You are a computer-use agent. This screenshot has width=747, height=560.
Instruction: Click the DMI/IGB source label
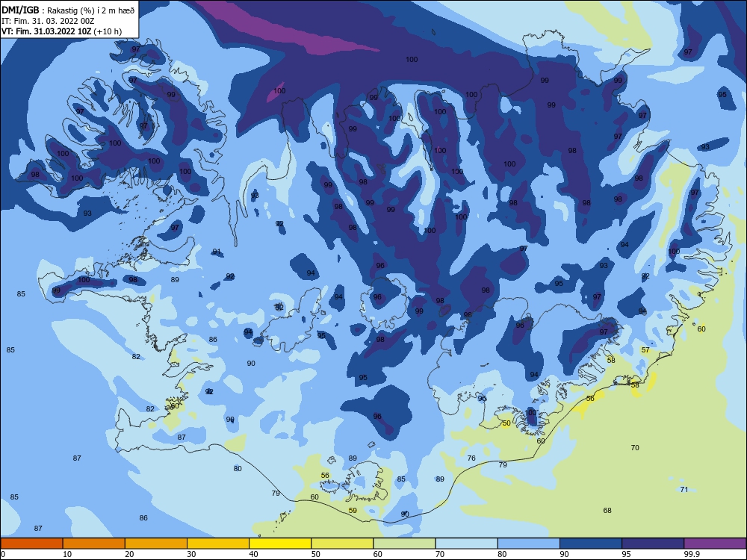20,10
